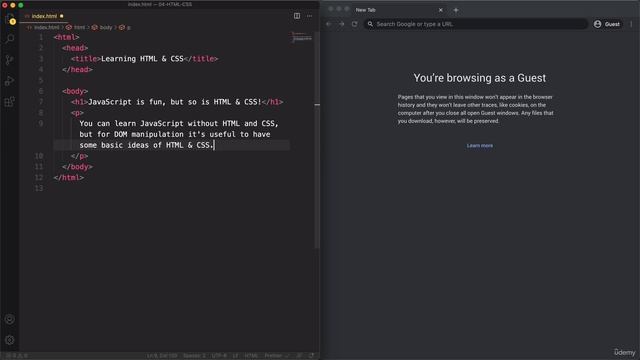Change the HTML language mode in status bar

tap(251, 356)
